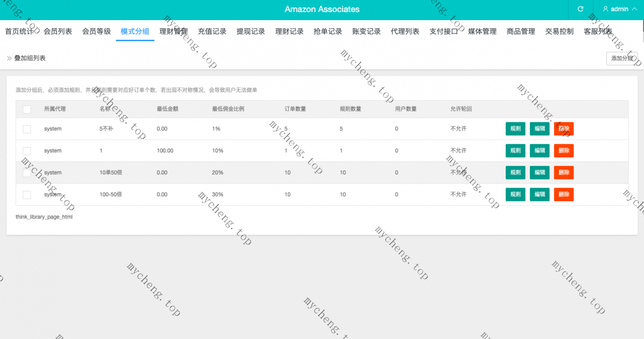
Task: Edit the group with 10% commission
Action: point(539,151)
